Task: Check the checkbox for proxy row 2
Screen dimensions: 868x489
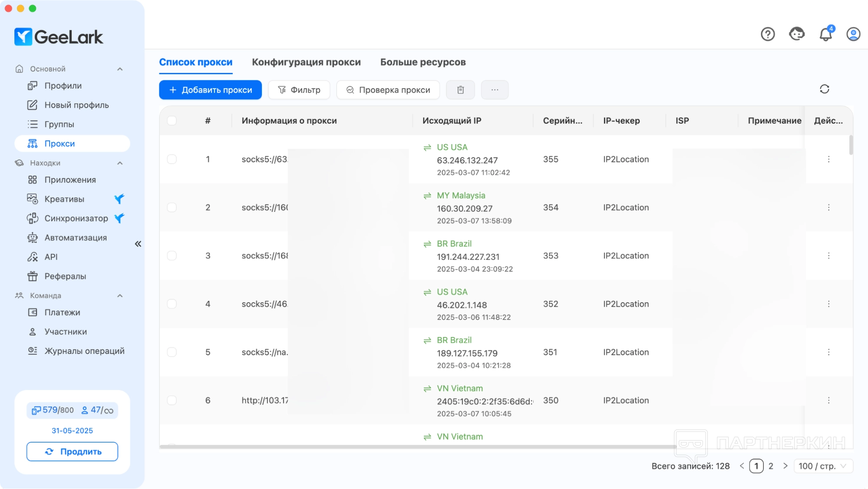Action: click(x=172, y=208)
